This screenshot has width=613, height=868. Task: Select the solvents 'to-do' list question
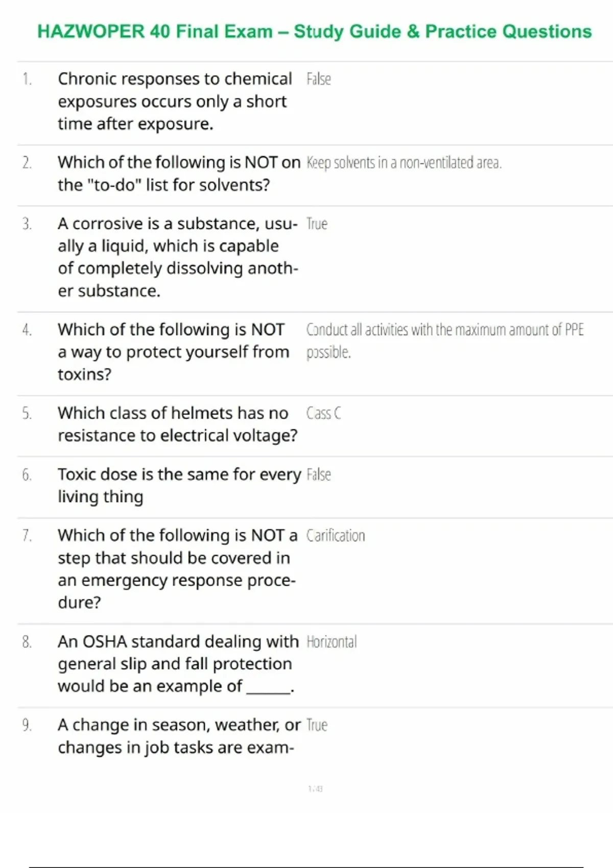pyautogui.click(x=178, y=174)
